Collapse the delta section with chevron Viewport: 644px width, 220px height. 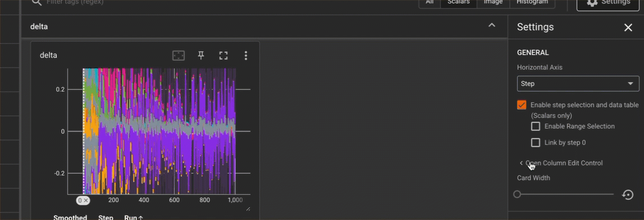492,25
